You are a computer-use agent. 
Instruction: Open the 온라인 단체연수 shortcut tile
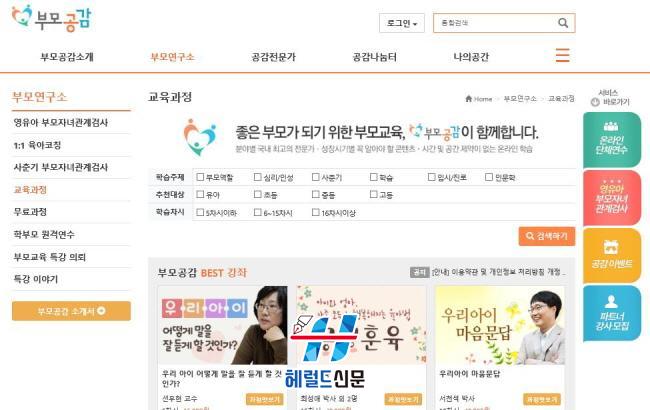click(x=611, y=140)
